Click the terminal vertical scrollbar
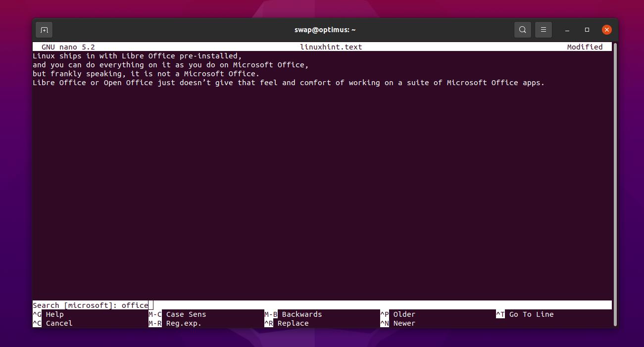 click(615, 184)
